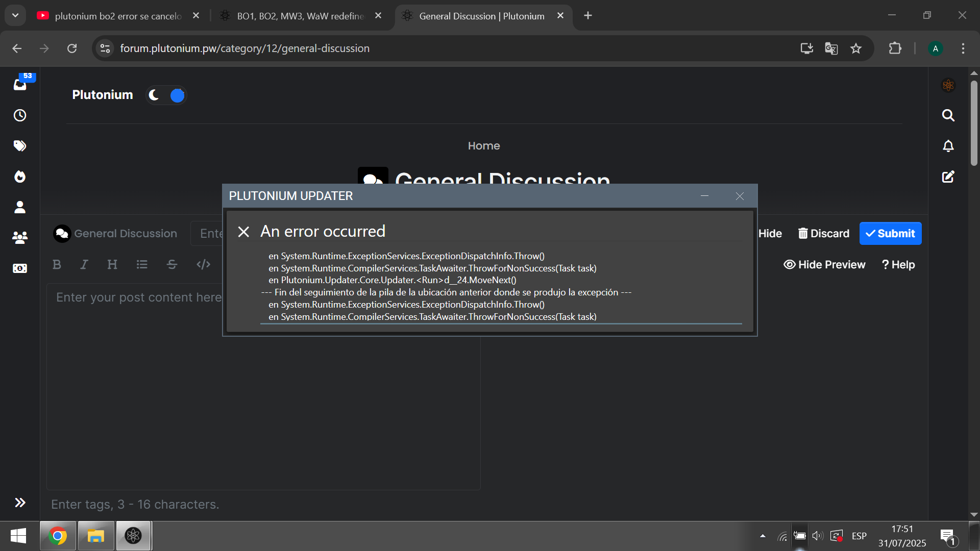Open the tab search dropdown arrow
The image size is (980, 551).
pos(15,16)
